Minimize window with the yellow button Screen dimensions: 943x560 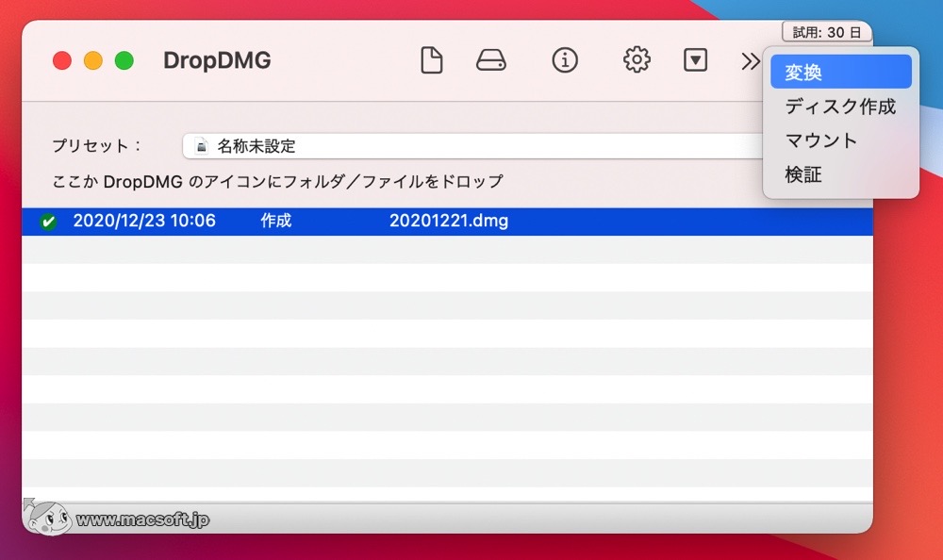pos(93,60)
